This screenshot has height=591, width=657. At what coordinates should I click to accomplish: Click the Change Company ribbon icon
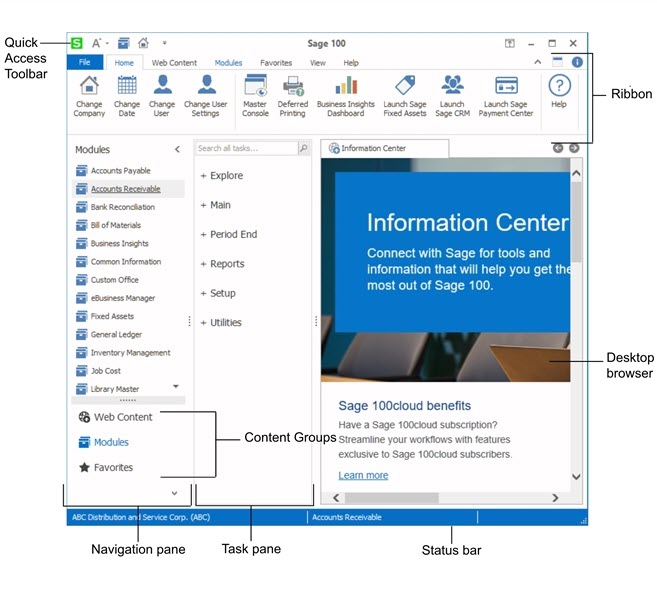(89, 87)
